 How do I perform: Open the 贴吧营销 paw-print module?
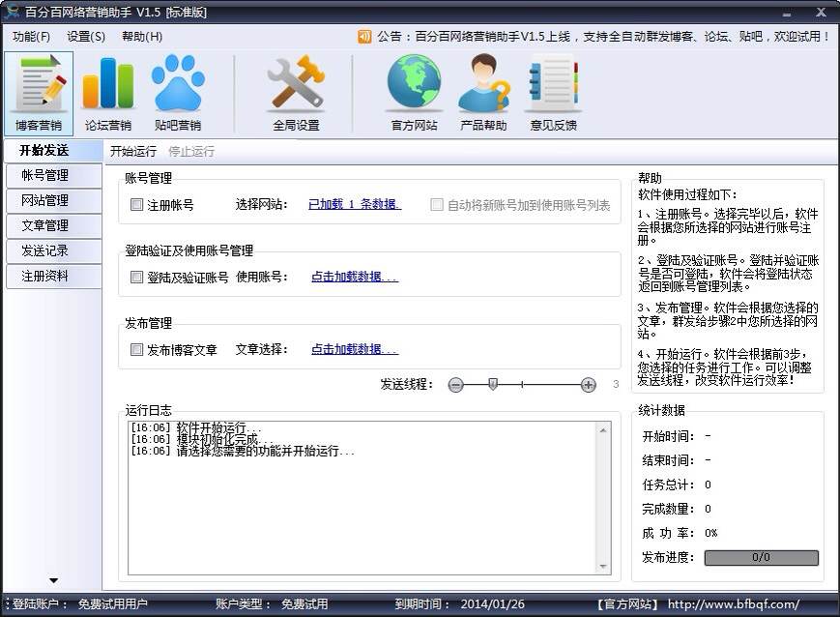177,93
